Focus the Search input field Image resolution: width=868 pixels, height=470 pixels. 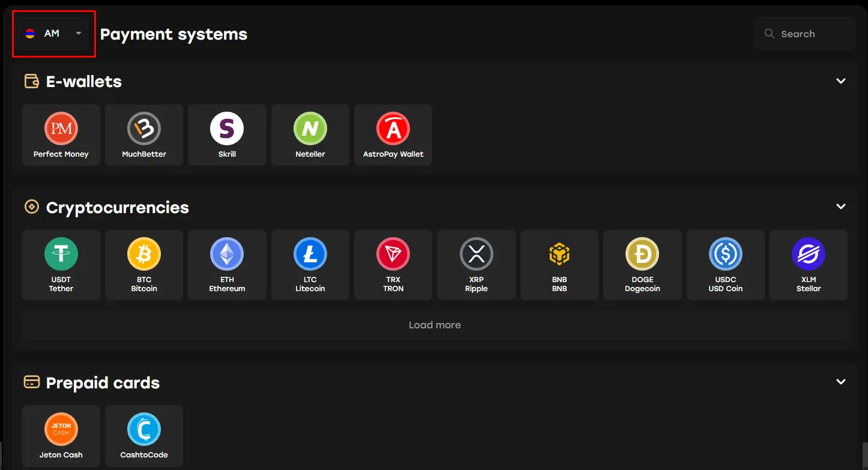[805, 34]
